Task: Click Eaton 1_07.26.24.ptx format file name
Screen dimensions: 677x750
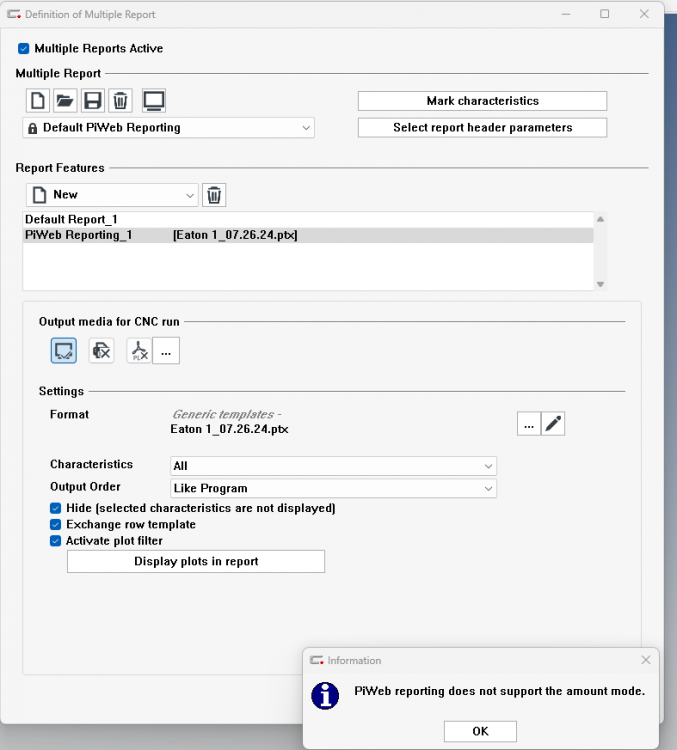Action: pyautogui.click(x=230, y=429)
